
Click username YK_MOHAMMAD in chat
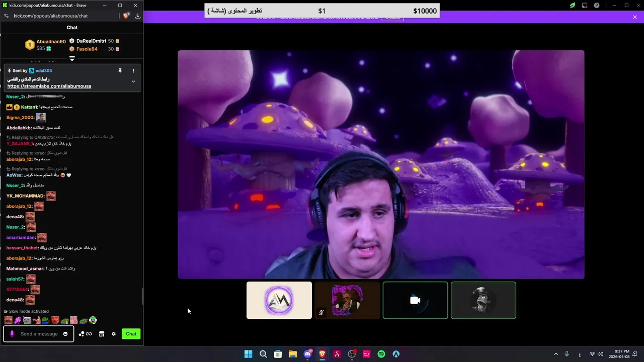[25, 196]
